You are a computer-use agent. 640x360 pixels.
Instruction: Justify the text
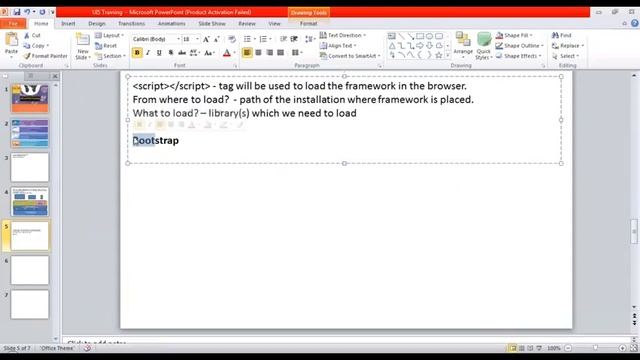pos(280,53)
